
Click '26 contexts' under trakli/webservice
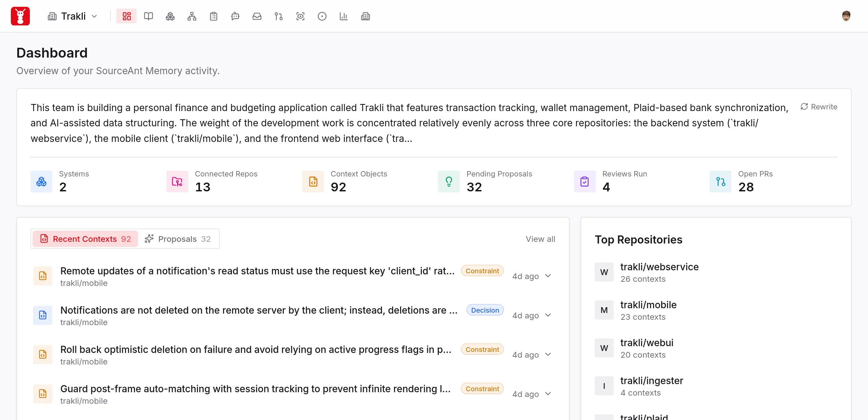[643, 279]
